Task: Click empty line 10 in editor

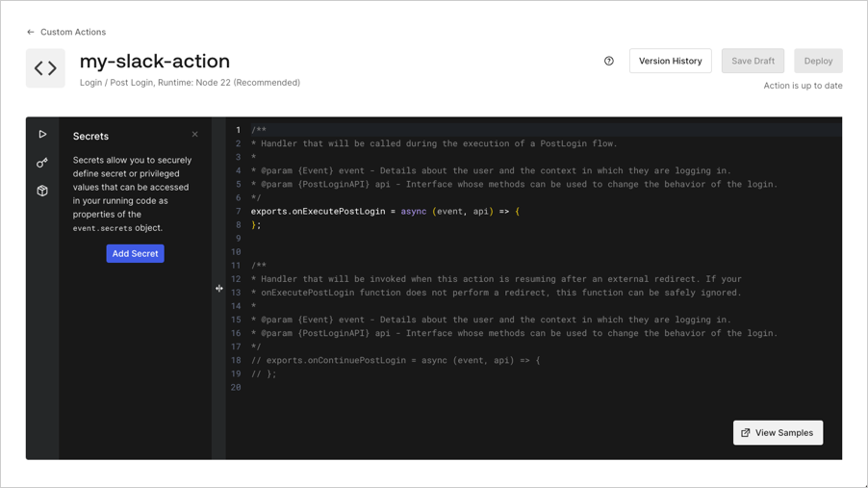Action: point(546,252)
